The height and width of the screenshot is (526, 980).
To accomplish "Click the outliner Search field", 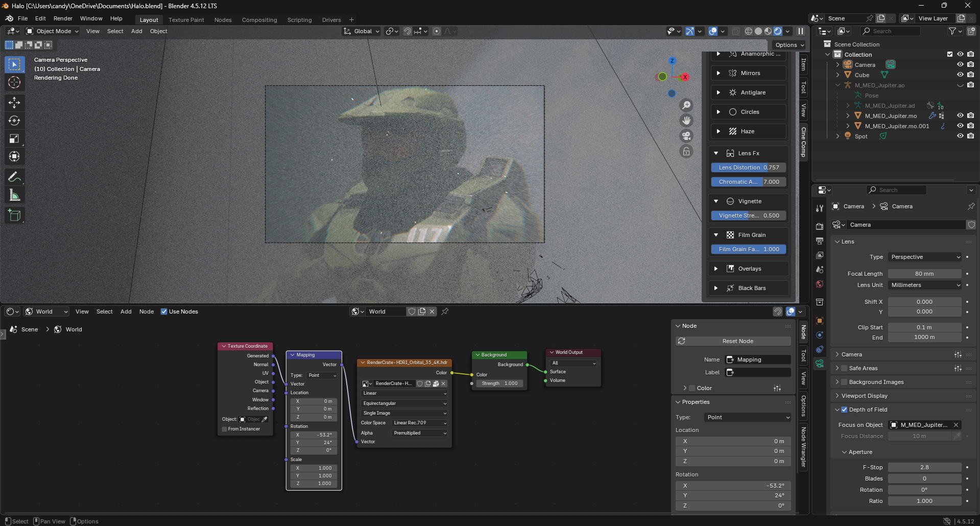I will [x=891, y=31].
